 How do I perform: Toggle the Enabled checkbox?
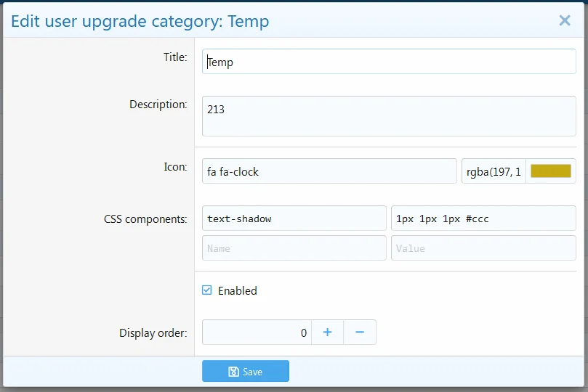pyautogui.click(x=207, y=290)
